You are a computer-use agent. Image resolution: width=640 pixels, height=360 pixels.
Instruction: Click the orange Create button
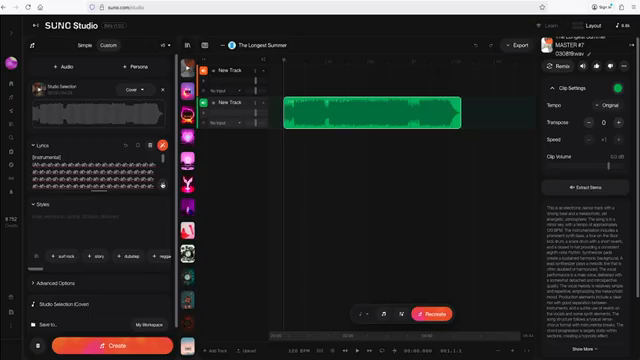coord(112,346)
